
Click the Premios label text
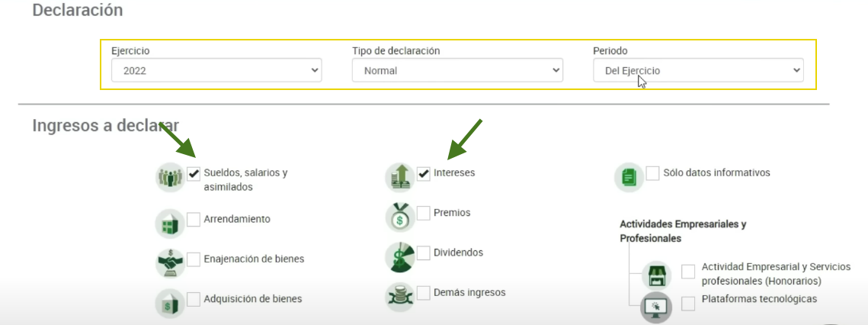pyautogui.click(x=452, y=212)
